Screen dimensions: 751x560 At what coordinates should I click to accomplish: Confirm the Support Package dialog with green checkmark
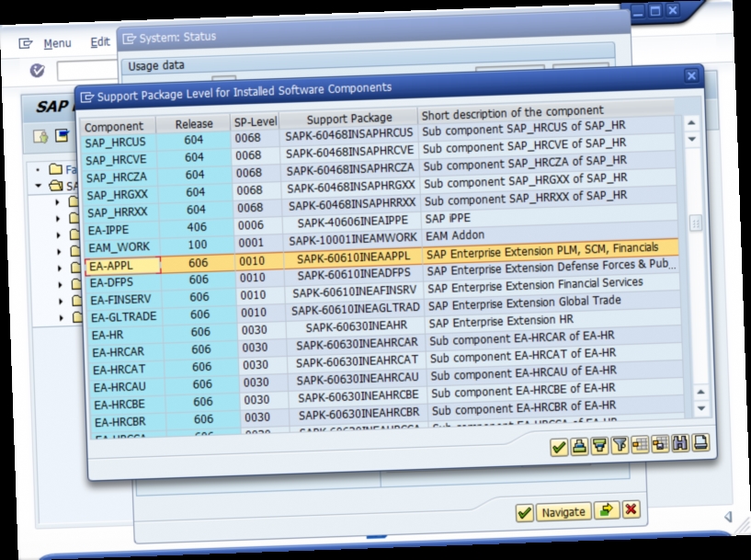click(559, 448)
